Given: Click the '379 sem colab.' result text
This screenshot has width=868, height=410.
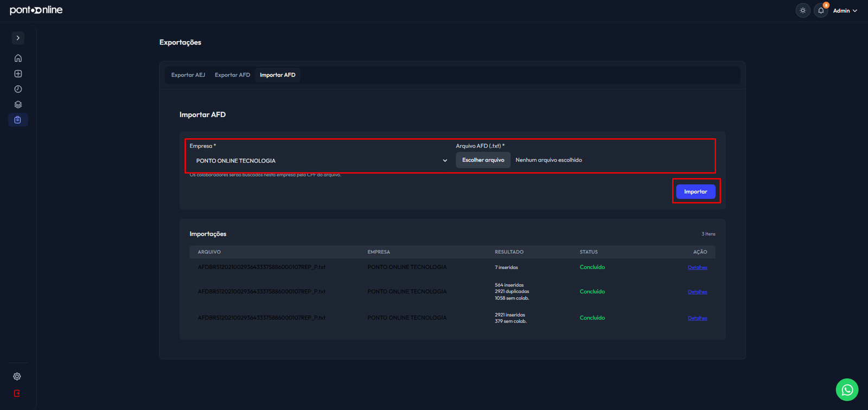Looking at the screenshot, I should click(x=510, y=322).
